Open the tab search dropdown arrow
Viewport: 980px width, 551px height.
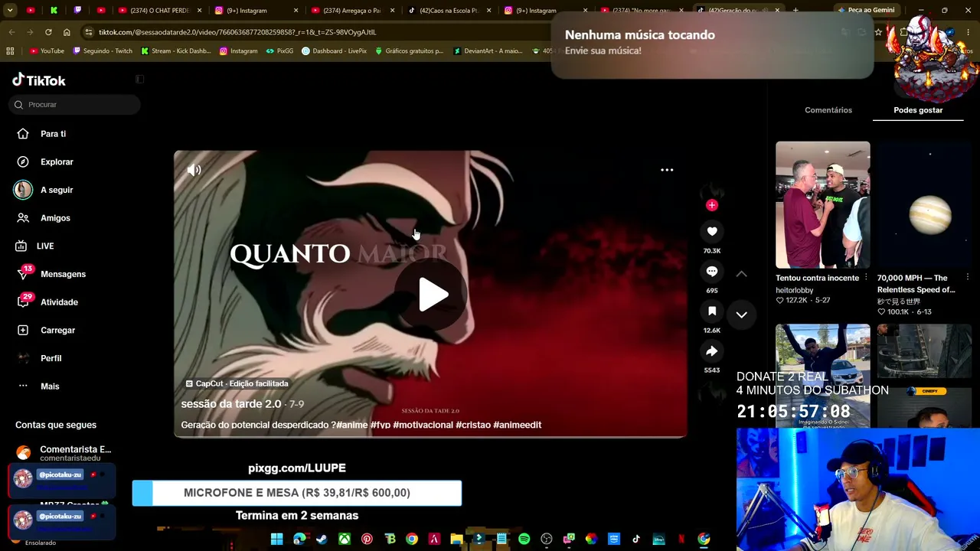(10, 10)
